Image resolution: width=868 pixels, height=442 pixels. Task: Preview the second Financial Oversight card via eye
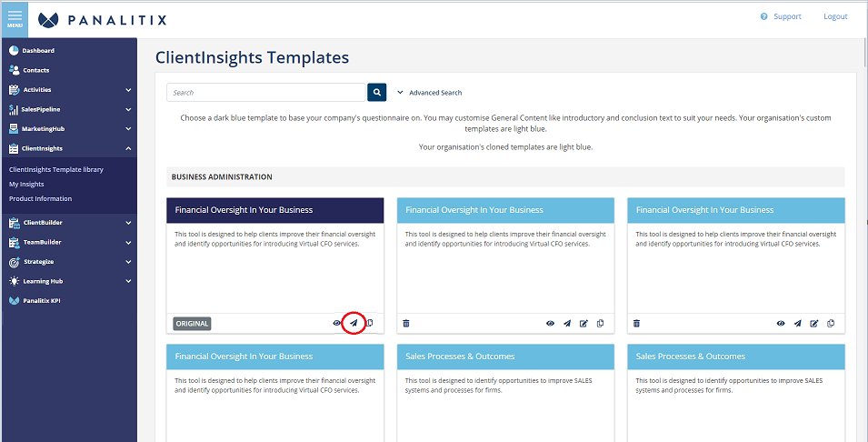tap(550, 324)
